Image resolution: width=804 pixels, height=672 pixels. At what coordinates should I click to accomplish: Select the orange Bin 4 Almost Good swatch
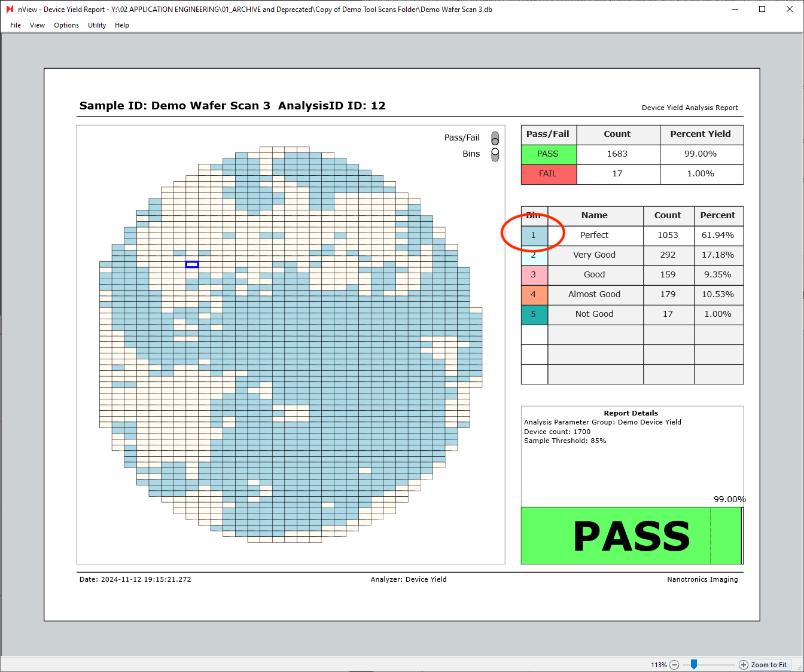click(x=534, y=294)
